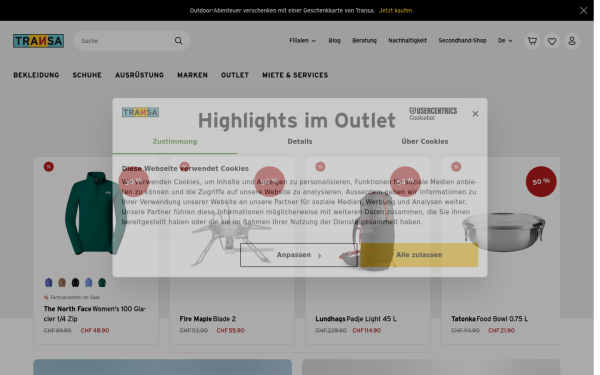Image resolution: width=600 pixels, height=375 pixels.
Task: Switch to the Über Cookies tab
Action: pyautogui.click(x=425, y=142)
